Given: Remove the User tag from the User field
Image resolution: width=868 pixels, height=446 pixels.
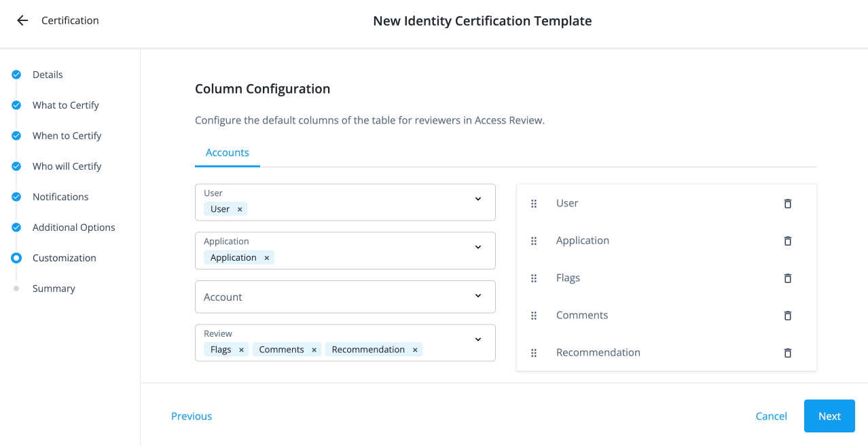Looking at the screenshot, I should coord(238,208).
